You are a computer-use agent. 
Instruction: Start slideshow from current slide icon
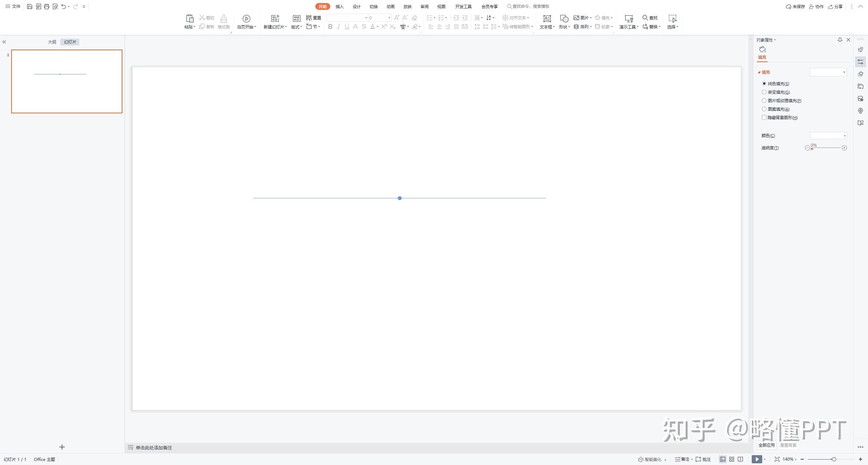tap(246, 18)
